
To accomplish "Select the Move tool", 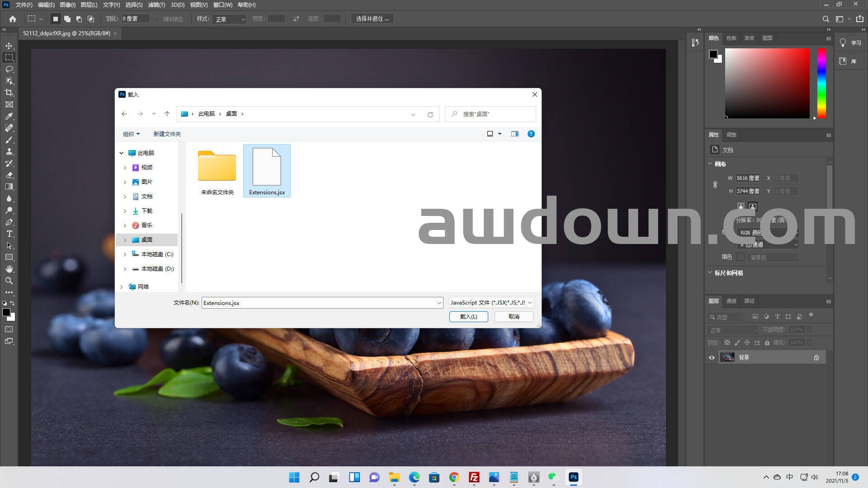I will 9,46.
